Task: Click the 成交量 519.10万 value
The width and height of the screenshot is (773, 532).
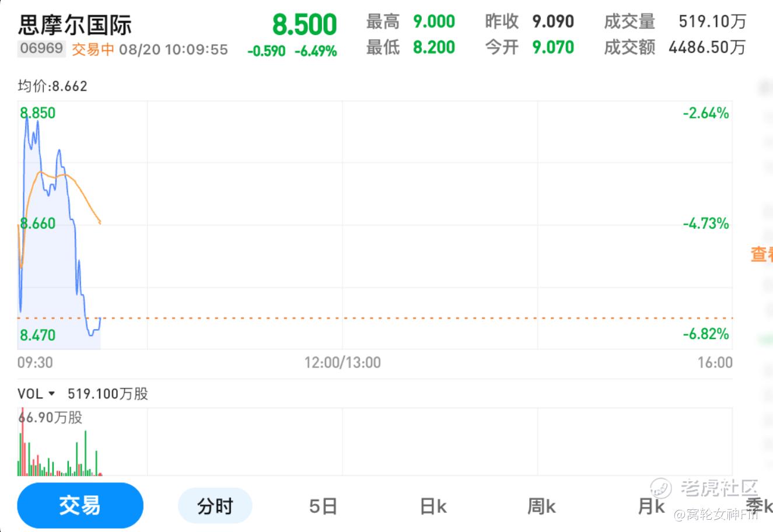Action: coord(712,22)
